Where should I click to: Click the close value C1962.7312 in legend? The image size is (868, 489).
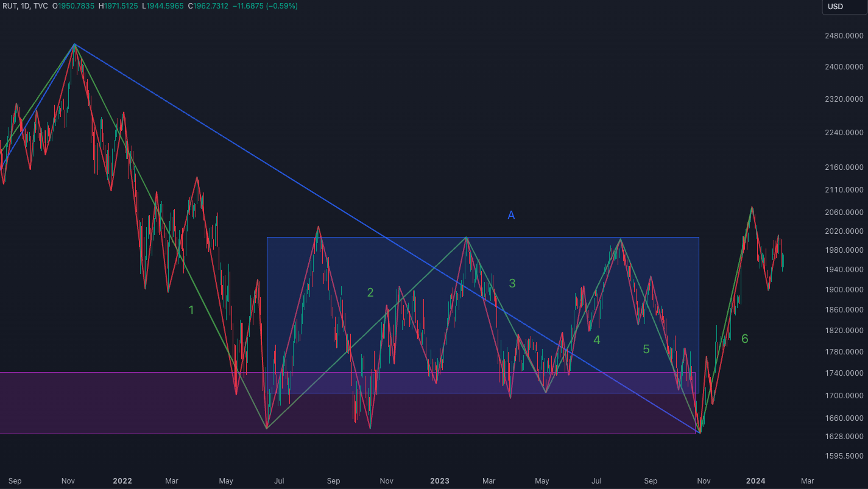coord(208,6)
